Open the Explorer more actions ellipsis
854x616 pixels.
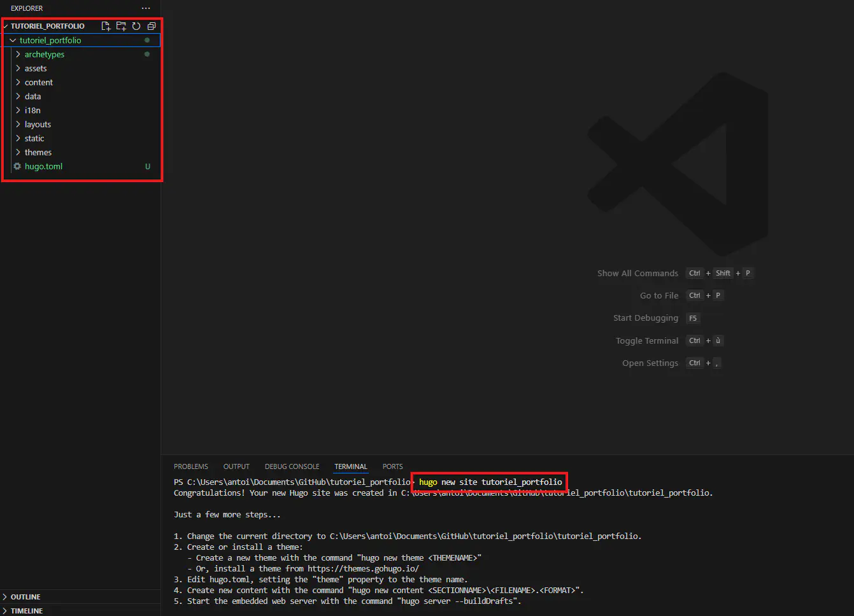[x=146, y=8]
